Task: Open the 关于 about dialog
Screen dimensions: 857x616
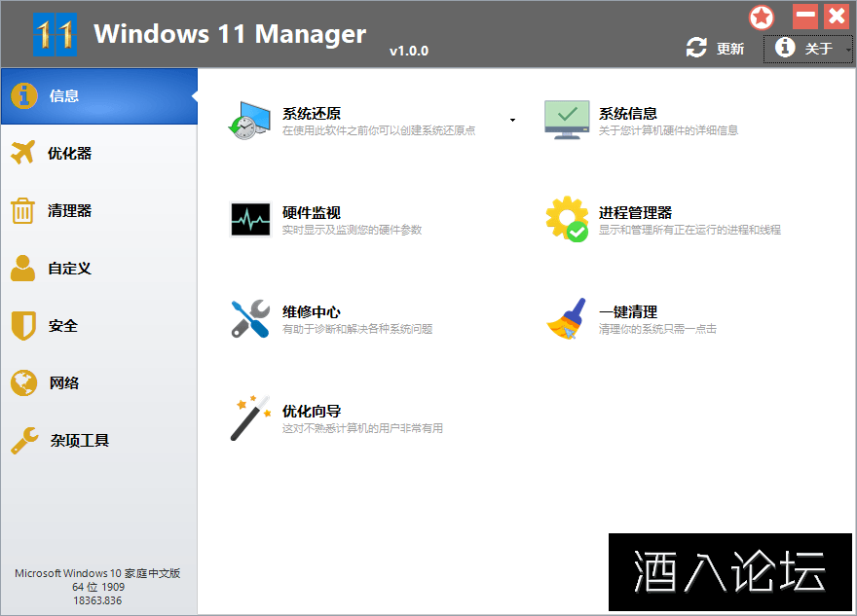Action: [807, 47]
